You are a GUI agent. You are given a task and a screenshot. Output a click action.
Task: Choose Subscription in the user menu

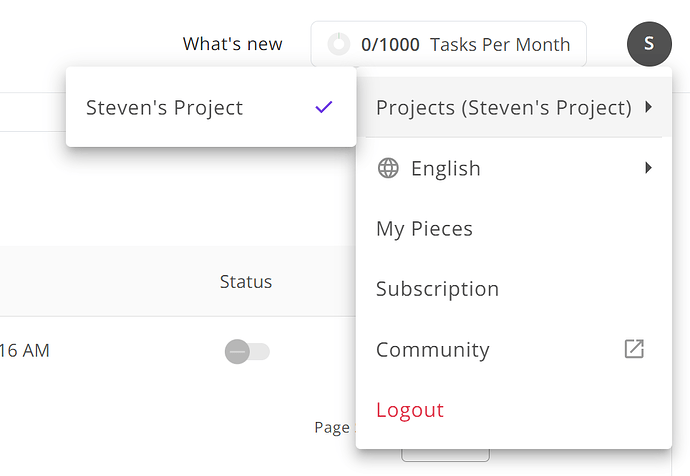(437, 289)
